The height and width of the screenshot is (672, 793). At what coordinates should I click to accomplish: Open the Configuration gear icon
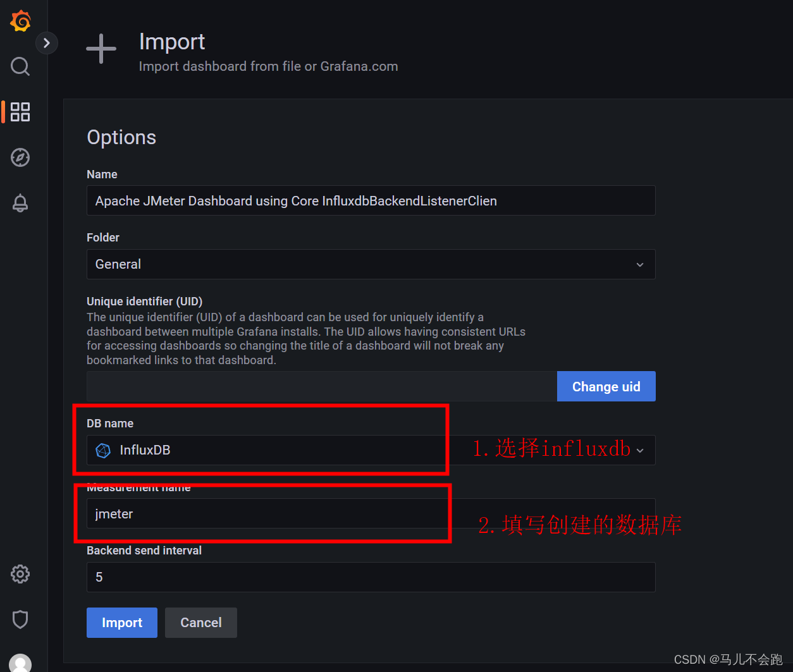point(20,574)
